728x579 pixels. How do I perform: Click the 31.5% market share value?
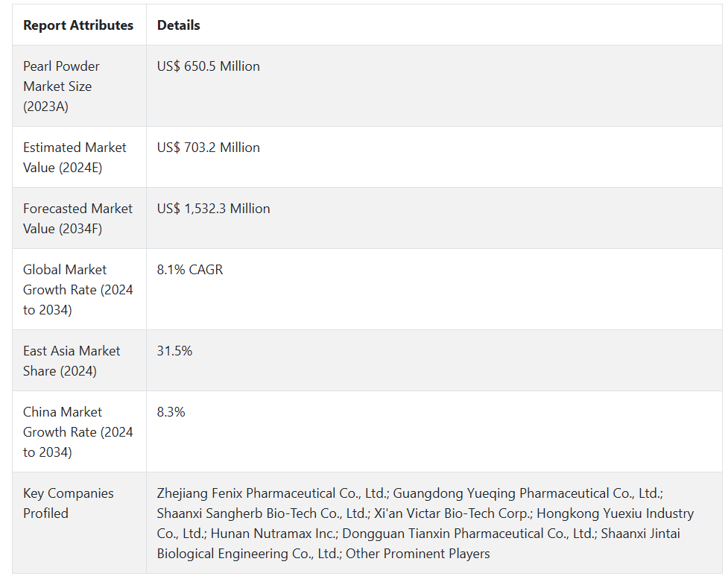pyautogui.click(x=174, y=351)
